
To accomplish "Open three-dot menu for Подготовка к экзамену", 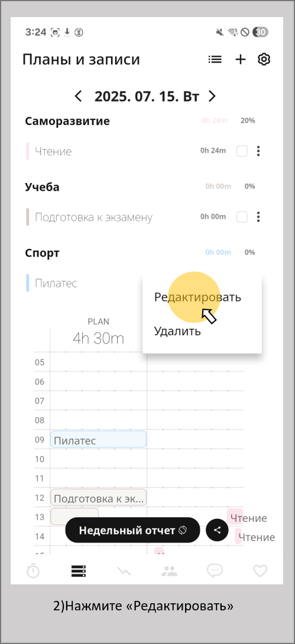I will [258, 217].
